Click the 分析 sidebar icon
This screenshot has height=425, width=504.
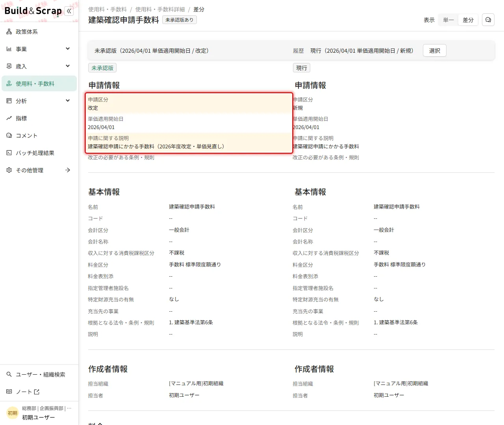pyautogui.click(x=9, y=101)
